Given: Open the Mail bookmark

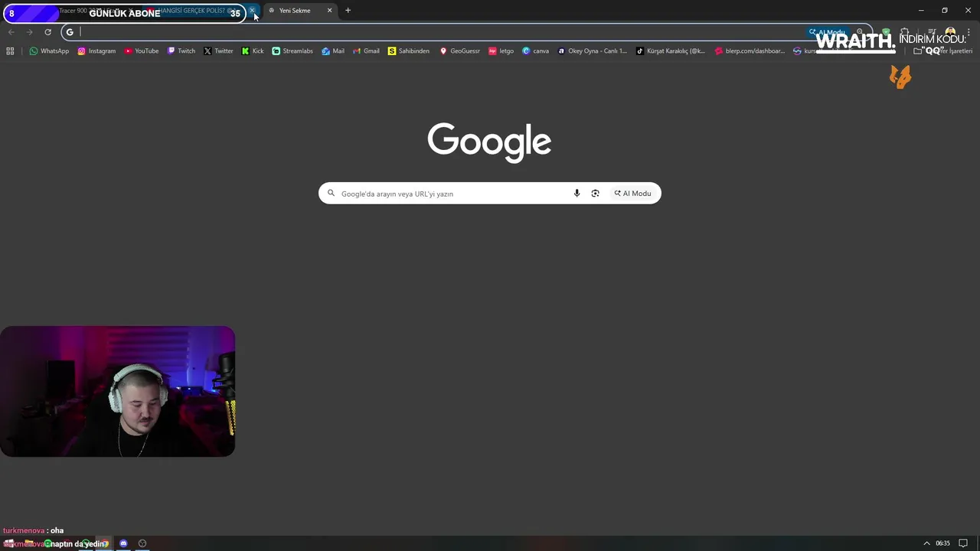Looking at the screenshot, I should click(333, 51).
